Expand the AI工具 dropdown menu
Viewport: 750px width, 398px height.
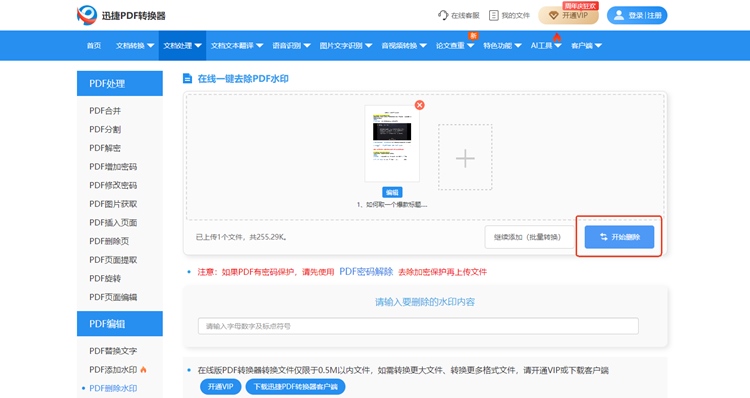[x=546, y=45]
